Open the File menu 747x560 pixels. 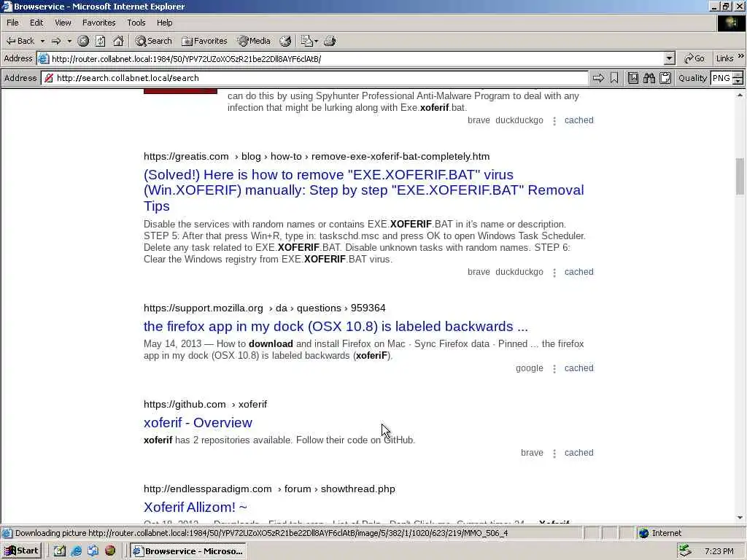click(12, 23)
